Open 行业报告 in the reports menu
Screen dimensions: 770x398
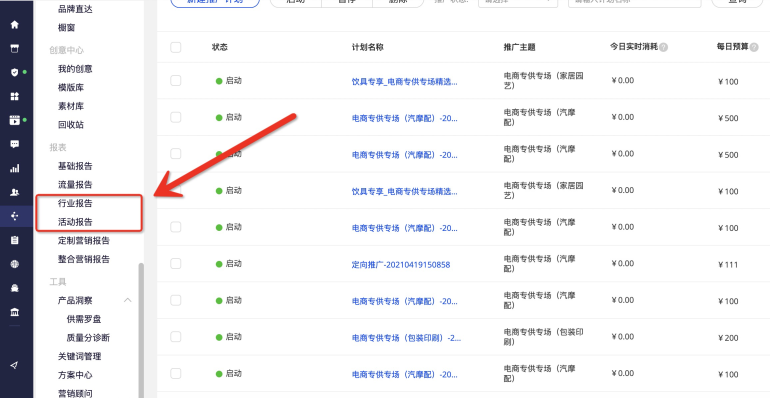pos(75,203)
